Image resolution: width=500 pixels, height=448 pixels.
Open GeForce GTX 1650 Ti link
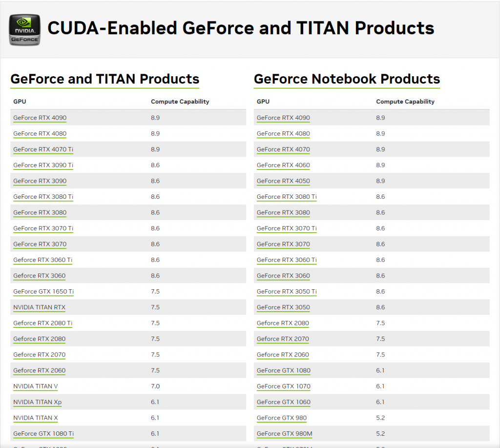43,292
